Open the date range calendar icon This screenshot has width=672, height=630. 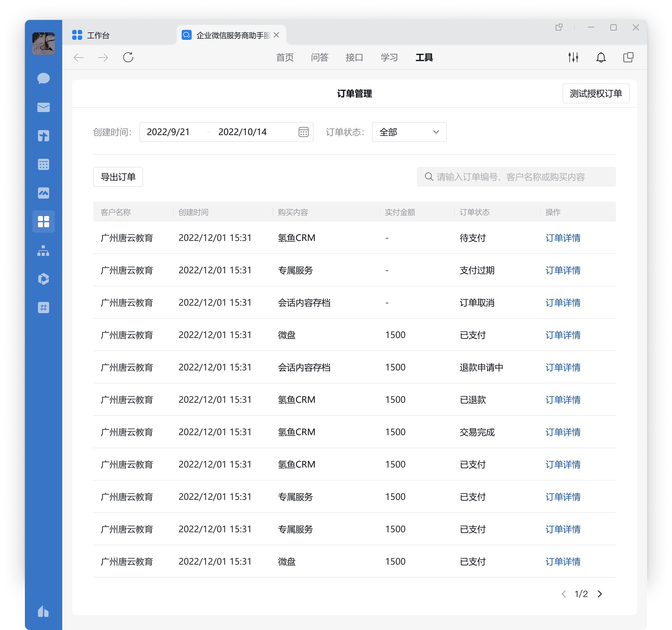[304, 132]
